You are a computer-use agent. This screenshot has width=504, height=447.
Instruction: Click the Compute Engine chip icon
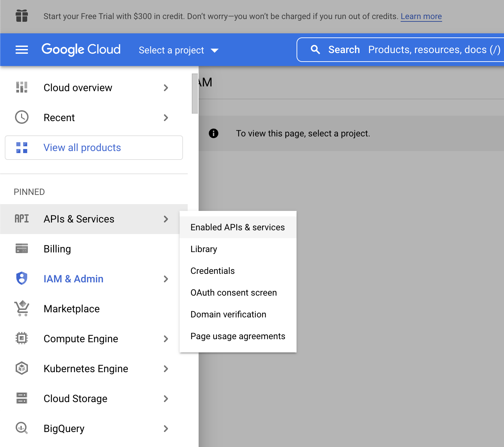point(22,338)
